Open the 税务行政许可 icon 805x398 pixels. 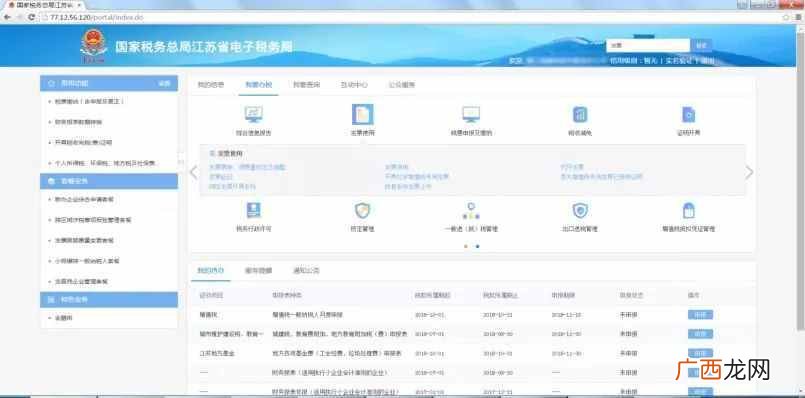[254, 210]
